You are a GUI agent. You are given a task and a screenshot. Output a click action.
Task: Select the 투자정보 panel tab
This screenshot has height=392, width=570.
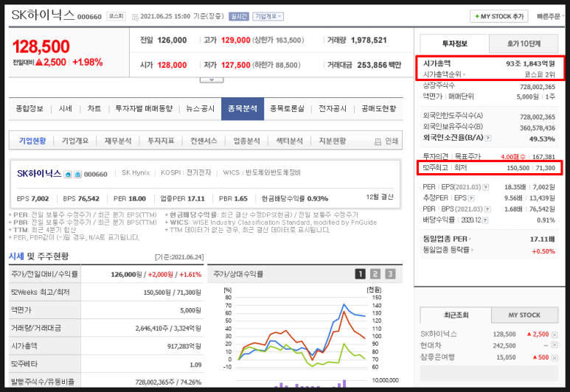455,44
